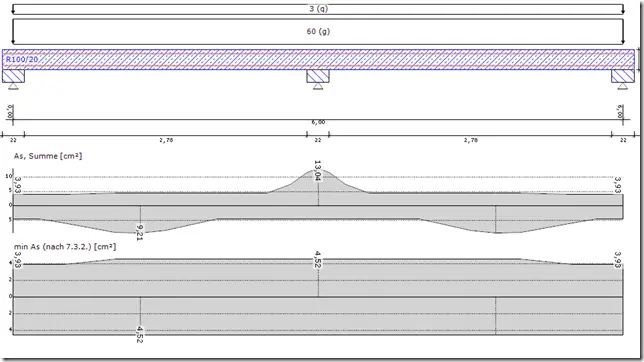Click the left hatched bearing block

[13, 76]
